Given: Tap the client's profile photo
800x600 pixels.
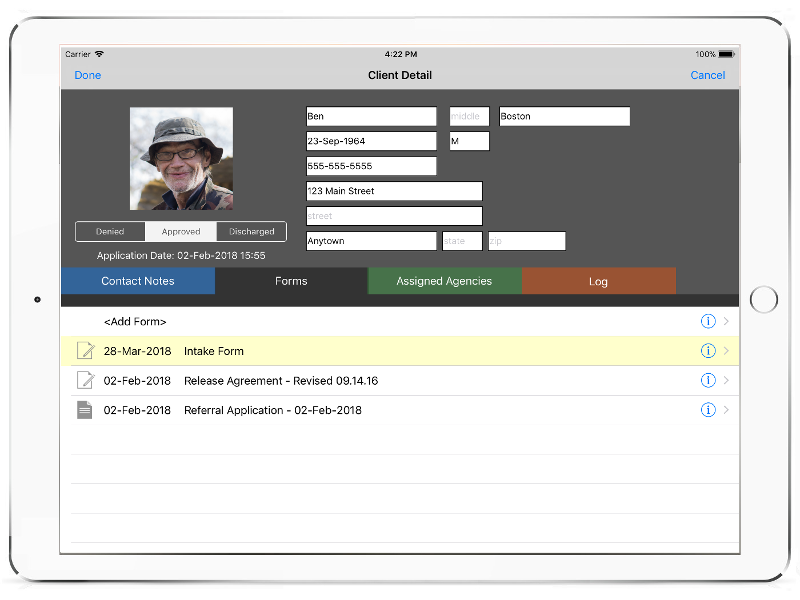Looking at the screenshot, I should (181, 159).
